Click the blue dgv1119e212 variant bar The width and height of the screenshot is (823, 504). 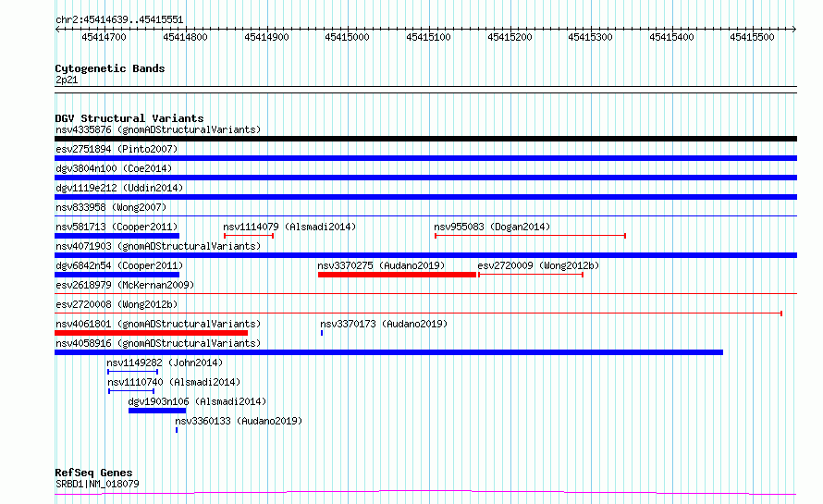[425, 197]
